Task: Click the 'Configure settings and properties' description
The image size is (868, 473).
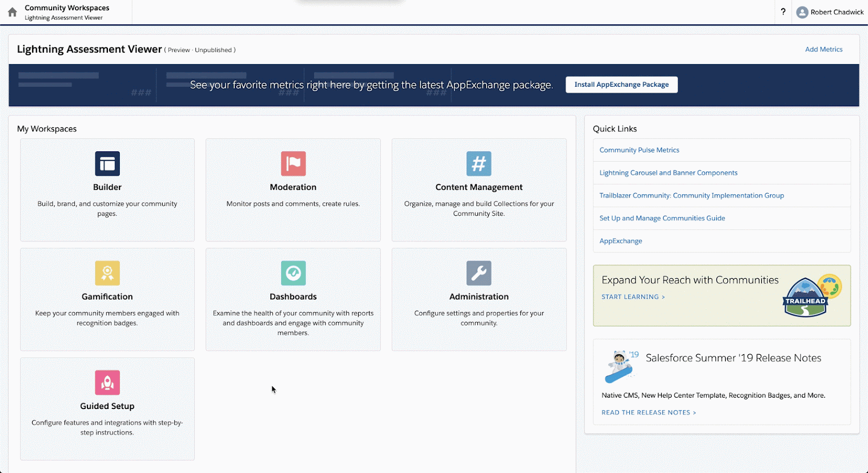Action: pyautogui.click(x=479, y=318)
